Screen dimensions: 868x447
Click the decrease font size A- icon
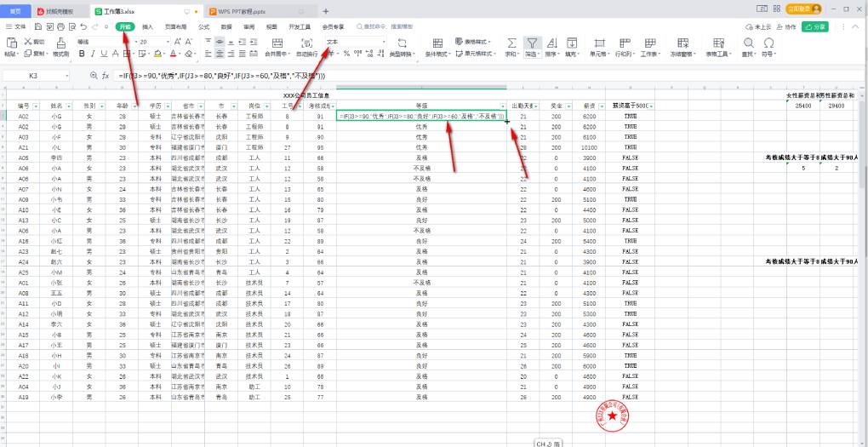pyautogui.click(x=189, y=42)
